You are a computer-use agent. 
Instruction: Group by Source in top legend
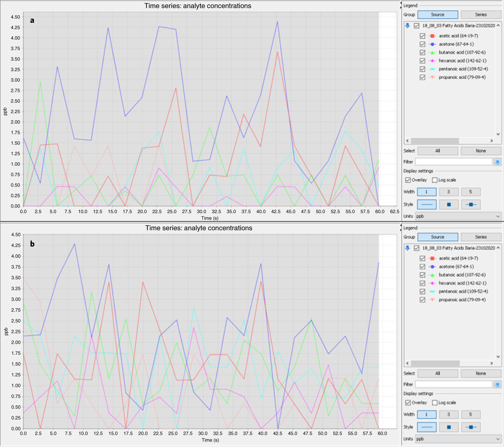438,15
